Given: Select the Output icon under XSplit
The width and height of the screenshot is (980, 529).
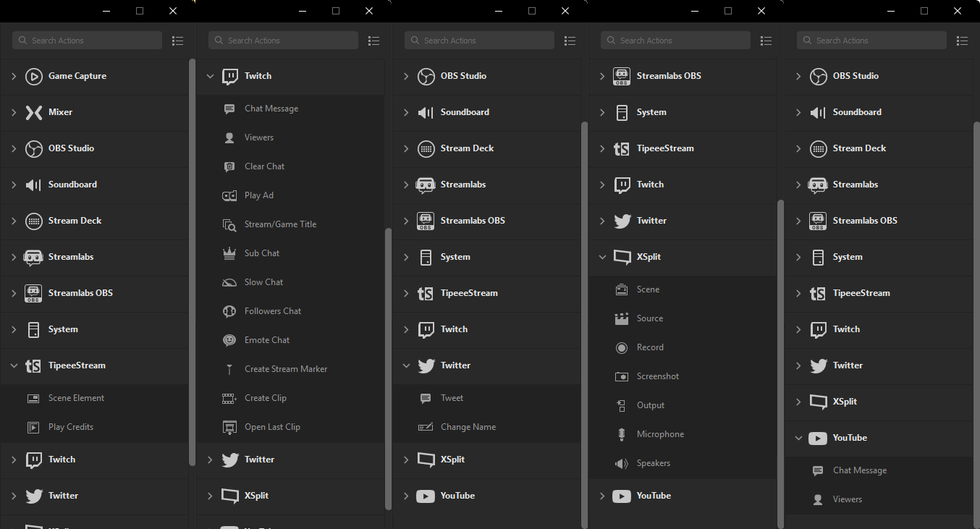Looking at the screenshot, I should [621, 405].
